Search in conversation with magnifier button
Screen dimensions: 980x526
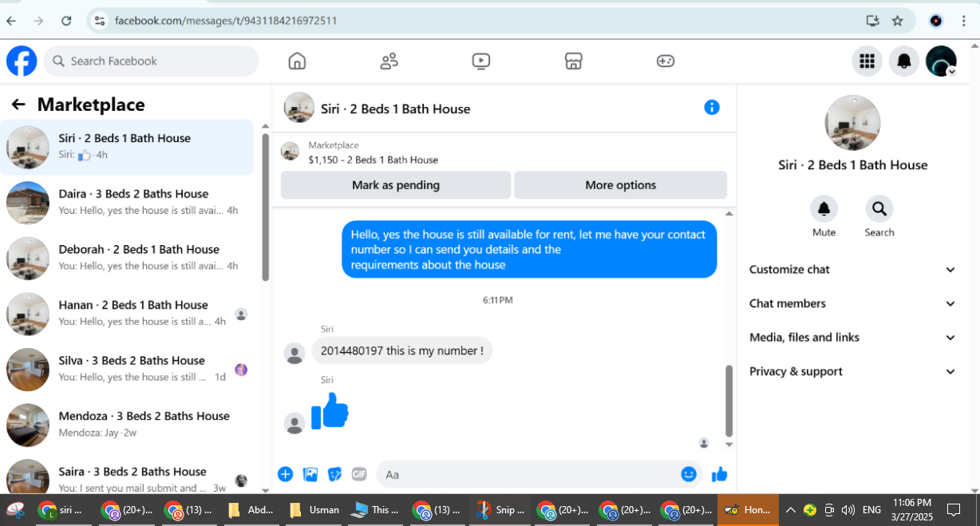coord(879,209)
